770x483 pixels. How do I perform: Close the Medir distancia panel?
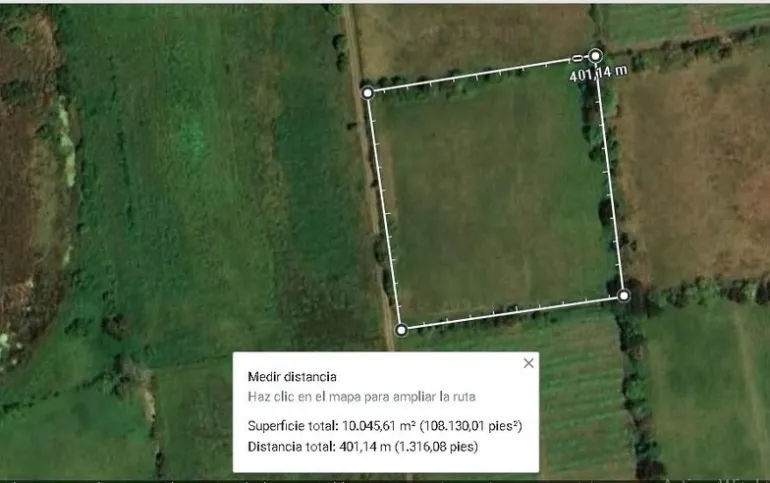[x=528, y=363]
